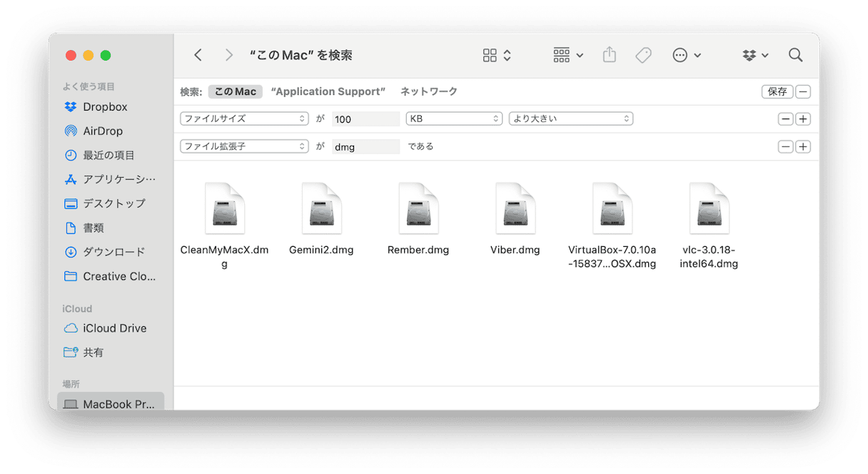Screen dimensions: 868x474
Task: Open the より大きい comparison dropdown
Action: (x=571, y=119)
